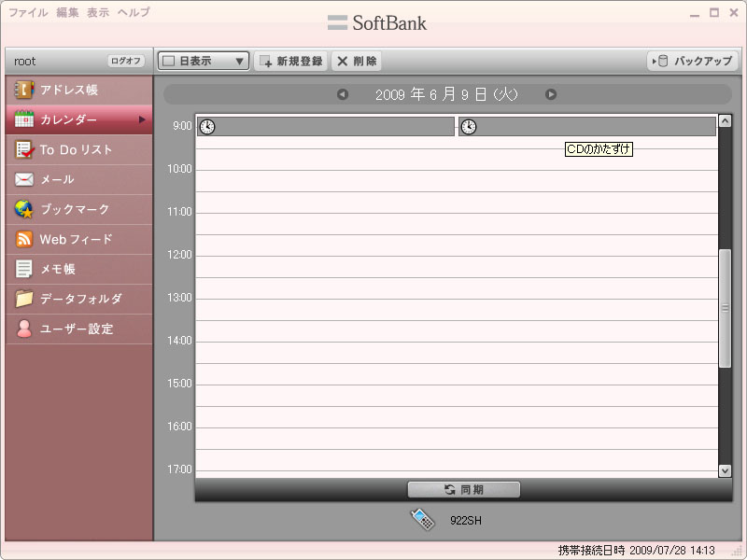Go to previous day with left arrow

(343, 94)
